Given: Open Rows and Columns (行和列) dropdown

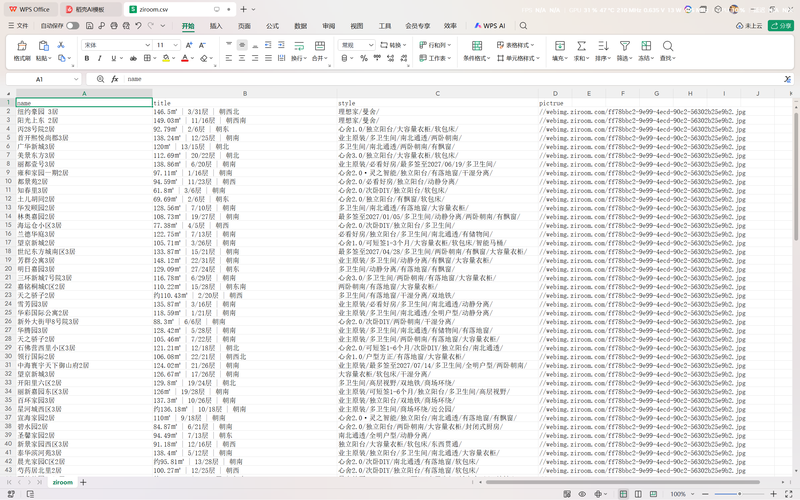Looking at the screenshot, I should click(435, 45).
